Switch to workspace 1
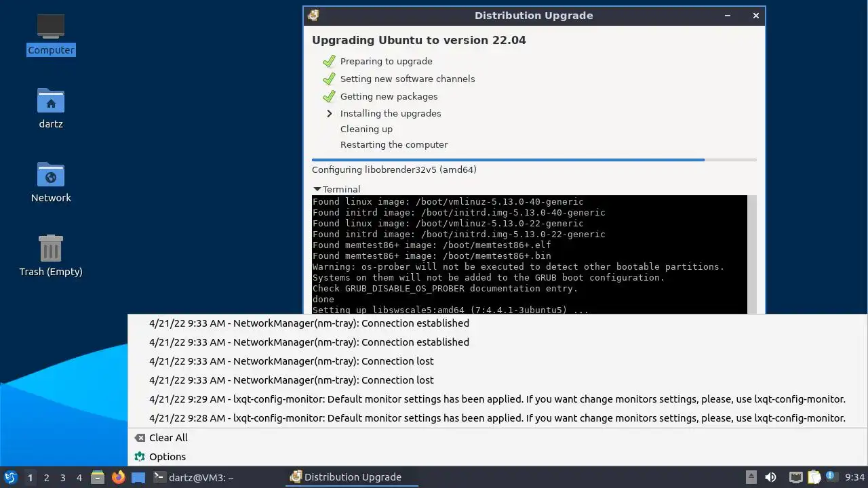 click(x=30, y=477)
